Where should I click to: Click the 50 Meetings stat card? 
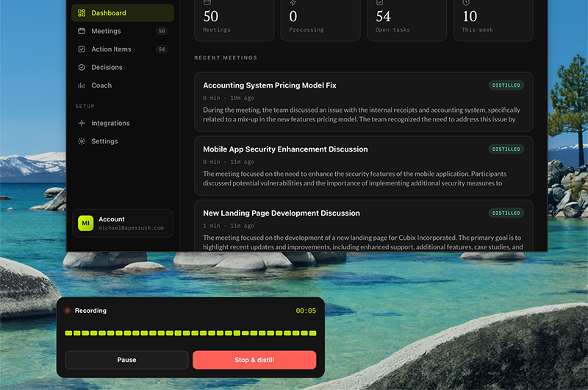(x=234, y=20)
